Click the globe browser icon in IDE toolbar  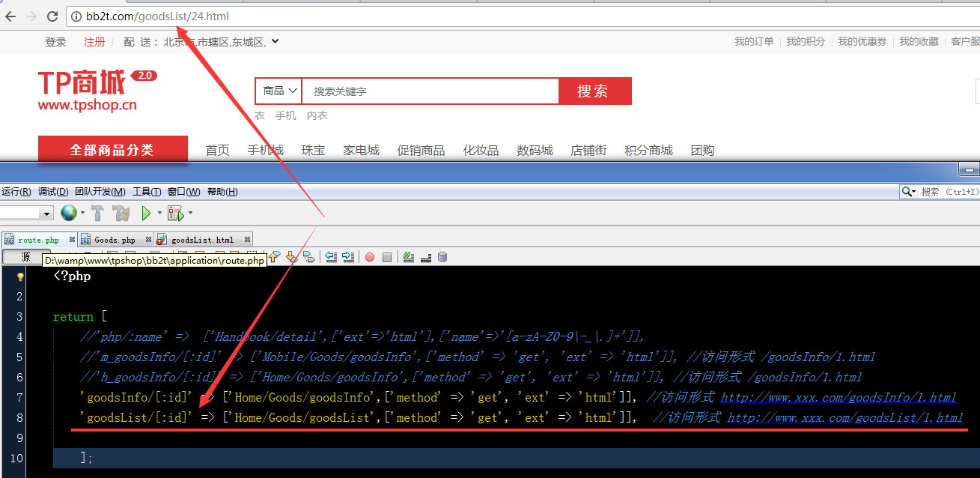(68, 214)
